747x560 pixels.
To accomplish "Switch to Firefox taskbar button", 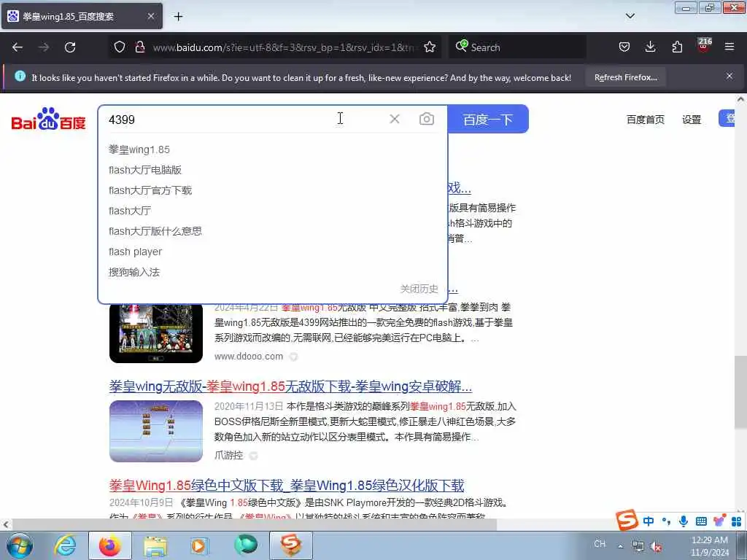I will point(109,545).
